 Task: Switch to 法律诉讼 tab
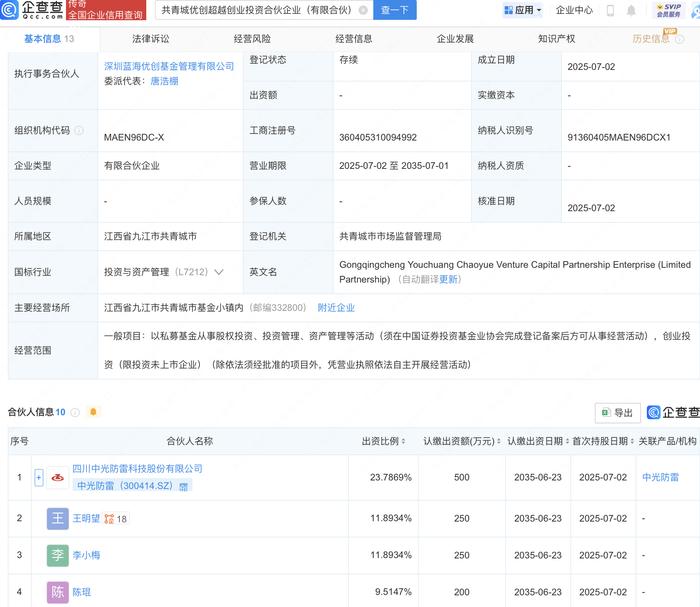click(x=150, y=39)
